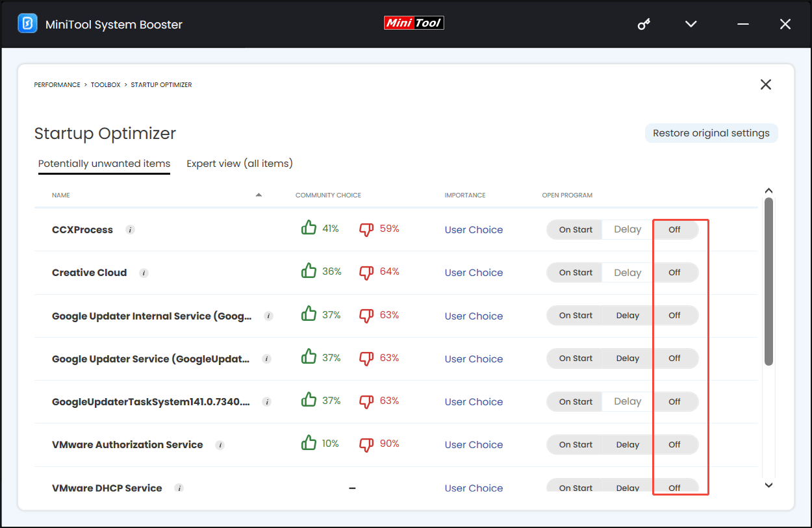Screen dimensions: 812x528
Task: Click info icon for VMware Authorization Service
Action: 220,445
